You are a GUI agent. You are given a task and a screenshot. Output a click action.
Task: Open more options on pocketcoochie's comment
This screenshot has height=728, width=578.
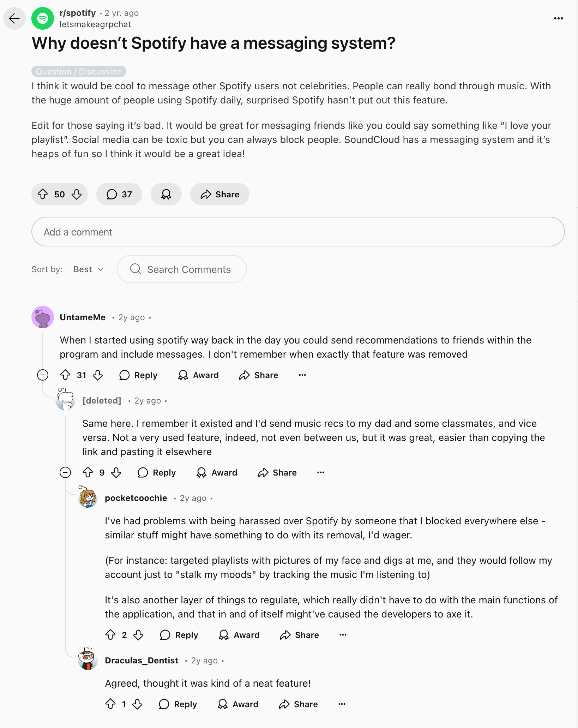coord(343,635)
